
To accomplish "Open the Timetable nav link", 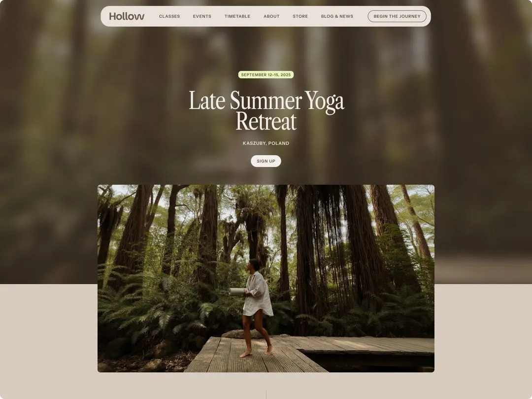I will tap(237, 16).
